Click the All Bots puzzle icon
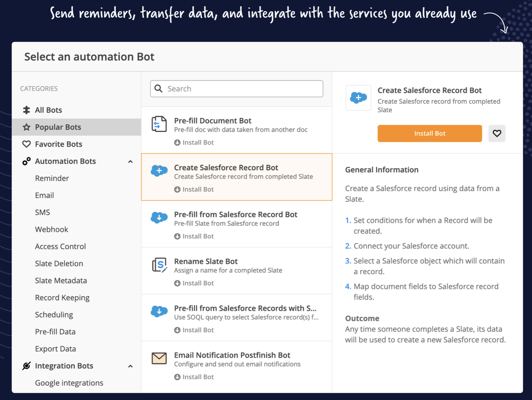532x400 pixels. click(26, 110)
